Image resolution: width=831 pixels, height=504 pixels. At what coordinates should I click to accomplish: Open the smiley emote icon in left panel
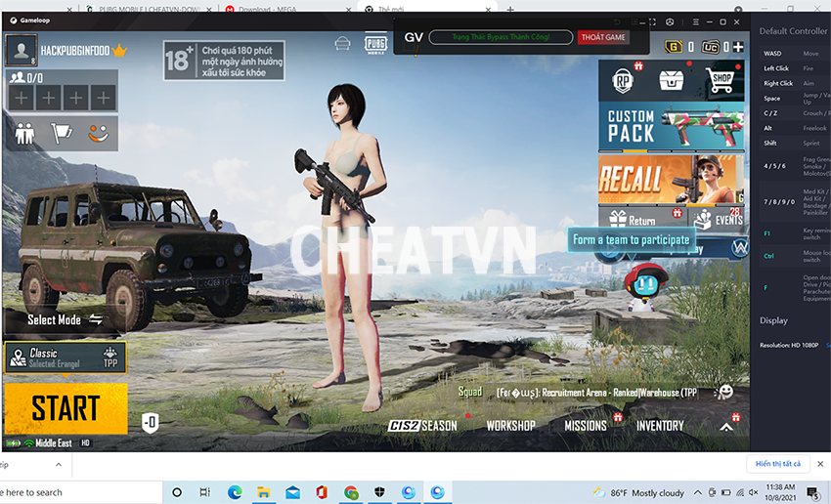point(99,134)
